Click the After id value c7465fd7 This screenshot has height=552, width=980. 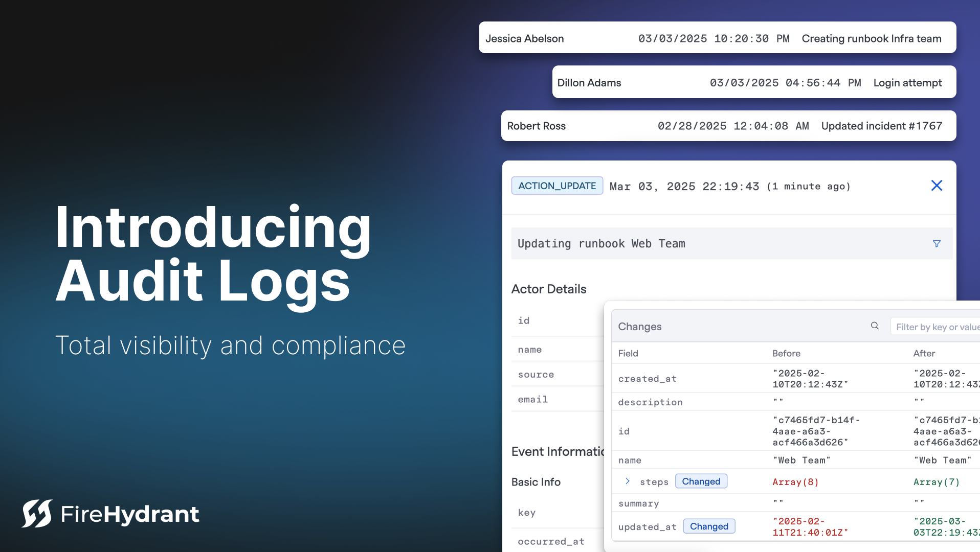coord(947,431)
